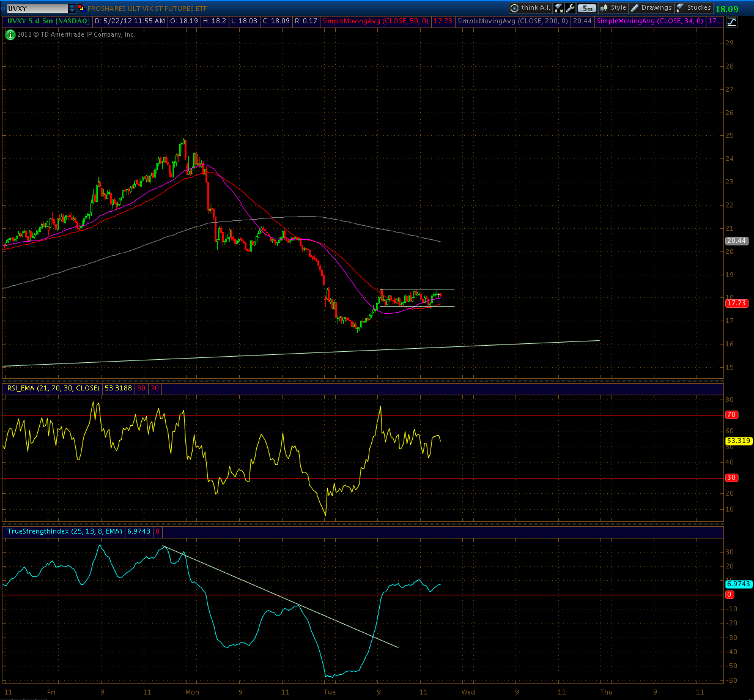754x700 pixels.
Task: Click the TrueStrengthIndex (25, 13, 8, EMA) label
Action: tap(65, 532)
